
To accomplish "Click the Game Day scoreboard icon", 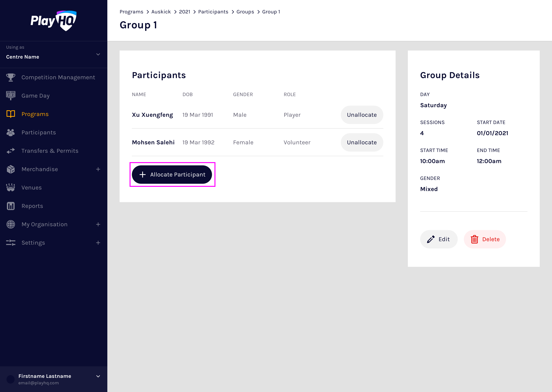I will [x=11, y=96].
